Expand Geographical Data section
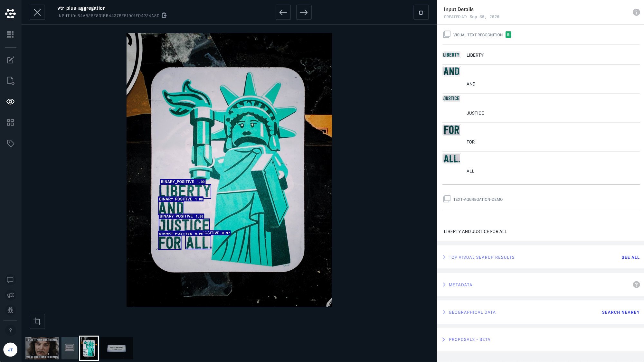 tap(472, 312)
